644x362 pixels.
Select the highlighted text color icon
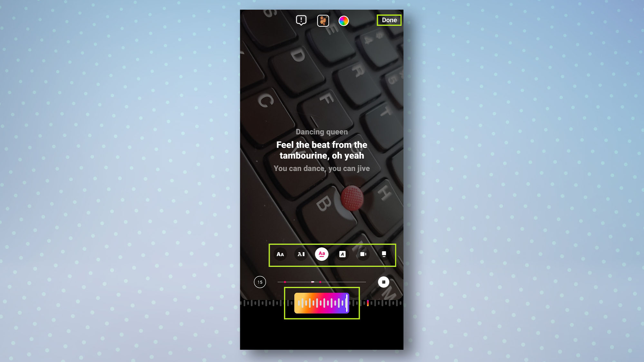(x=322, y=254)
